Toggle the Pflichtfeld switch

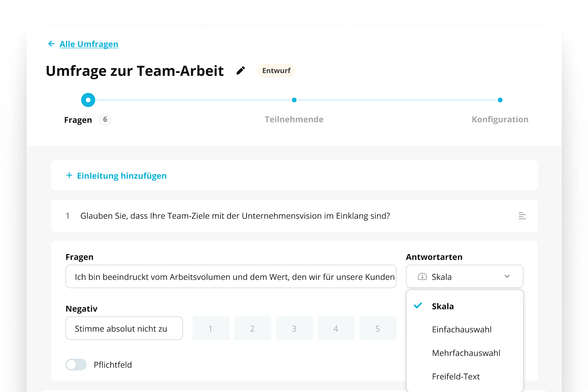(76, 364)
